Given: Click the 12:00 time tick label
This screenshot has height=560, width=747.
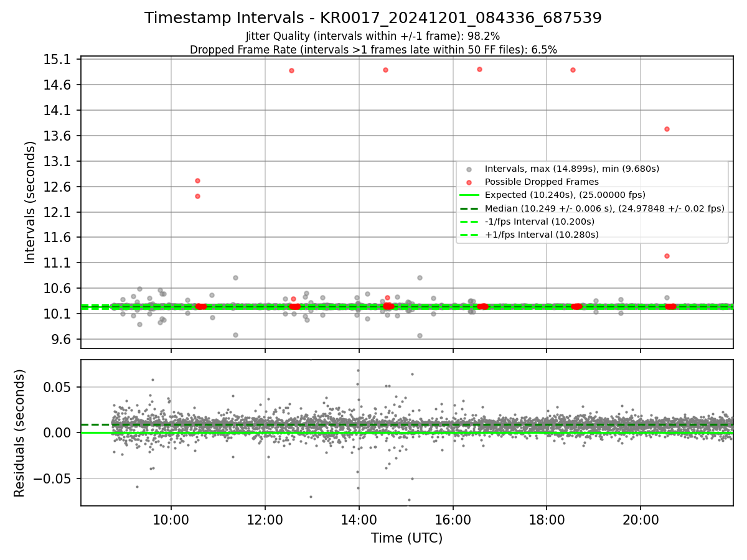Looking at the screenshot, I should pyautogui.click(x=265, y=520).
